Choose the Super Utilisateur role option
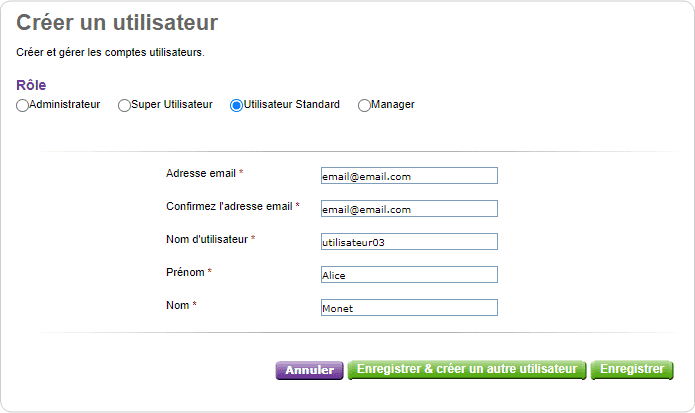The width and height of the screenshot is (695, 413). (x=124, y=105)
